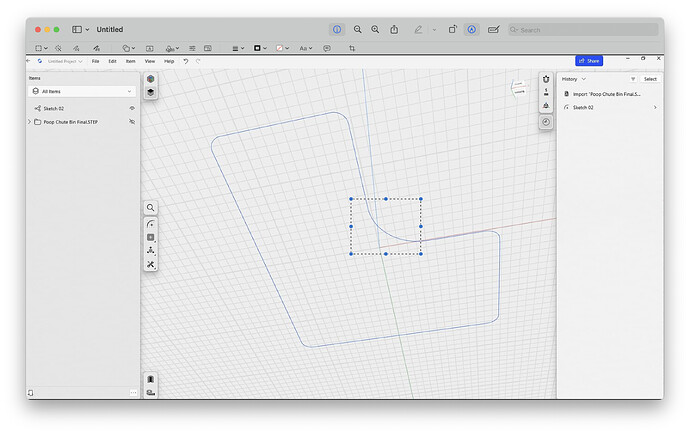Open the rectangular selection tool dropdown
Screen dimensions: 690x434
tap(41, 48)
